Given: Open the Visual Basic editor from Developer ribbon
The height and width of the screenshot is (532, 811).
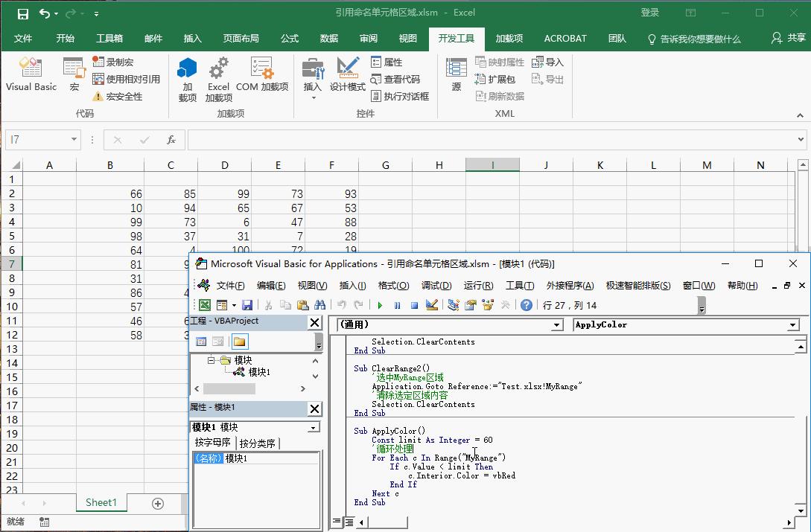Looking at the screenshot, I should coord(31,74).
